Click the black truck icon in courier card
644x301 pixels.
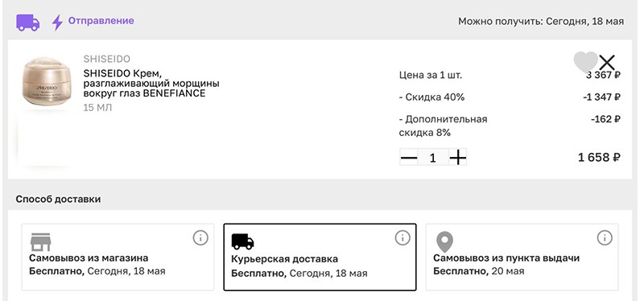click(x=243, y=241)
